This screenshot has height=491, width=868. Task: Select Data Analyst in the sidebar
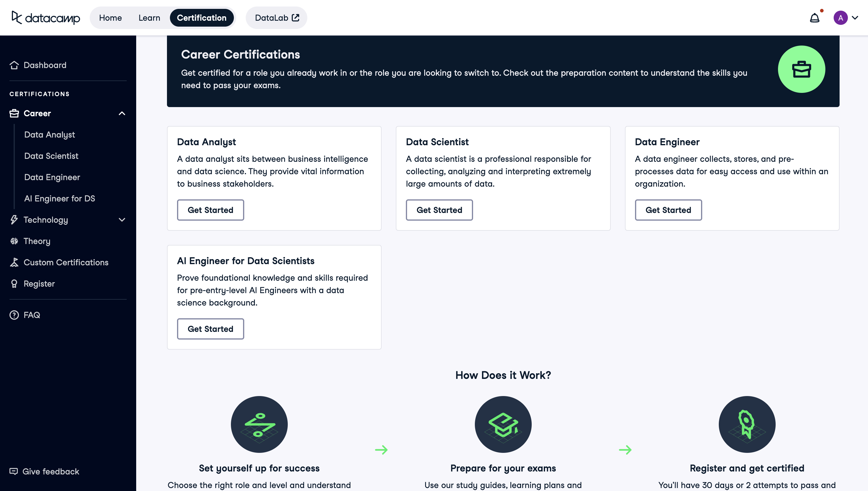coord(50,135)
